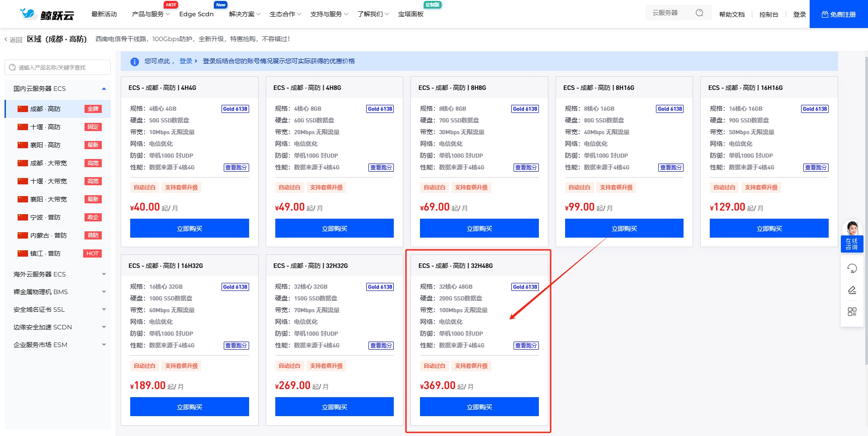Click the ¥369.00 price text
This screenshot has width=868, height=436.
(438, 385)
